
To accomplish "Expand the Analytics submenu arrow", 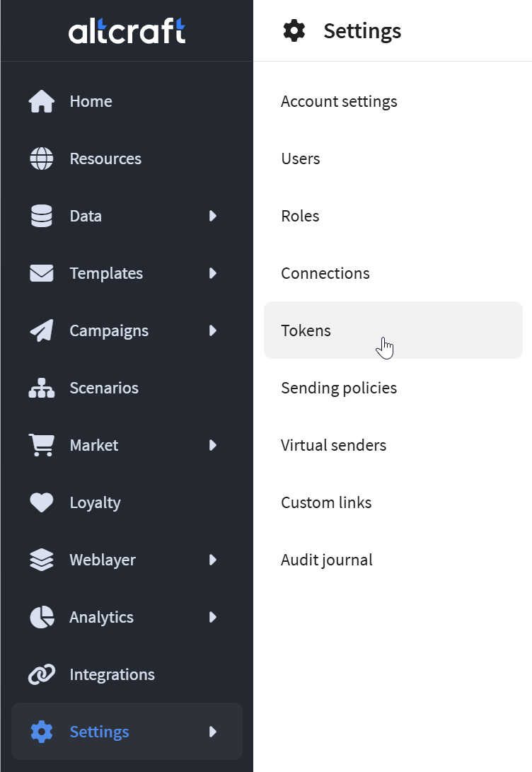I will pos(213,617).
